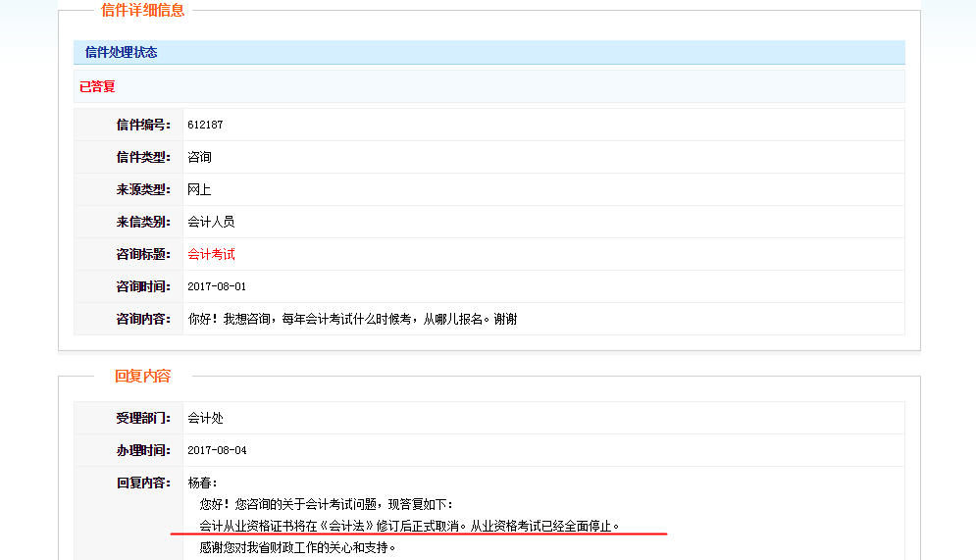
Task: Click the bold 回复内容 row label
Action: coord(143,483)
